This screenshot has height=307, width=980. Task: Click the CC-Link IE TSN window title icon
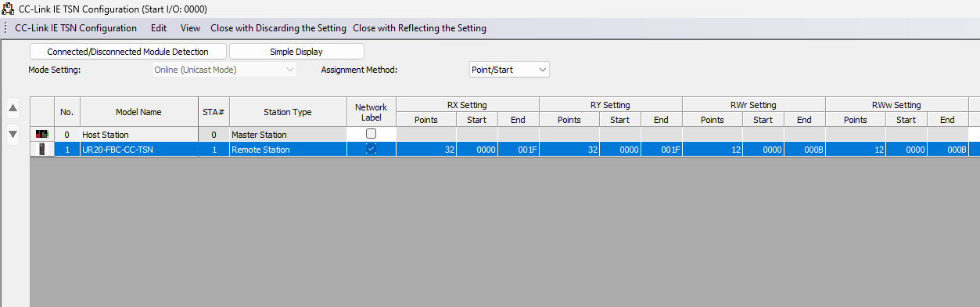(x=9, y=9)
